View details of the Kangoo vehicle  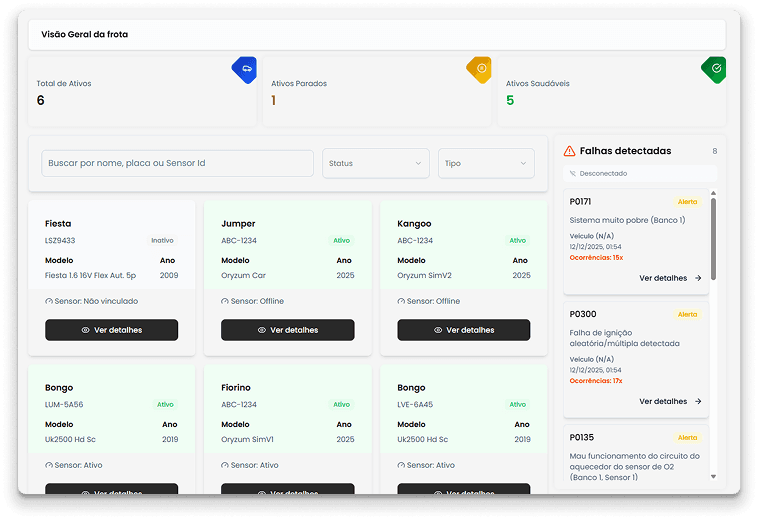[464, 330]
